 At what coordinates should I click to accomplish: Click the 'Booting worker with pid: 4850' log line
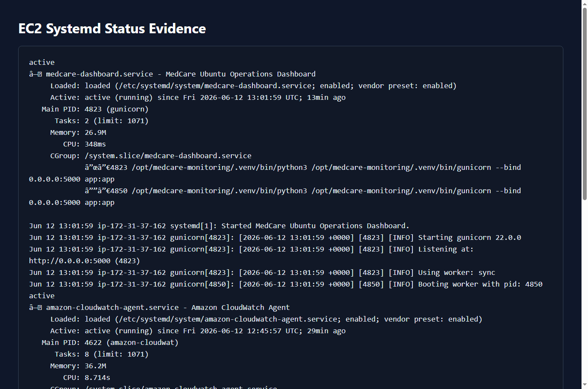click(x=286, y=284)
